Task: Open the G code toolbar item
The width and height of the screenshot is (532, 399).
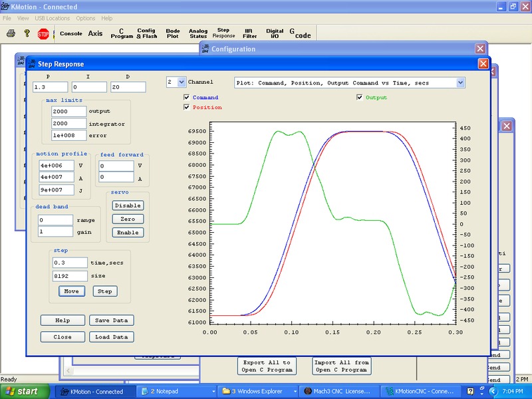Action: click(299, 33)
